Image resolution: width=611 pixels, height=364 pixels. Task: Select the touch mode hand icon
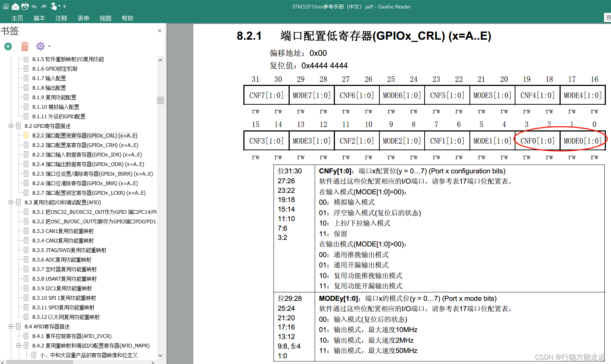[54, 6]
